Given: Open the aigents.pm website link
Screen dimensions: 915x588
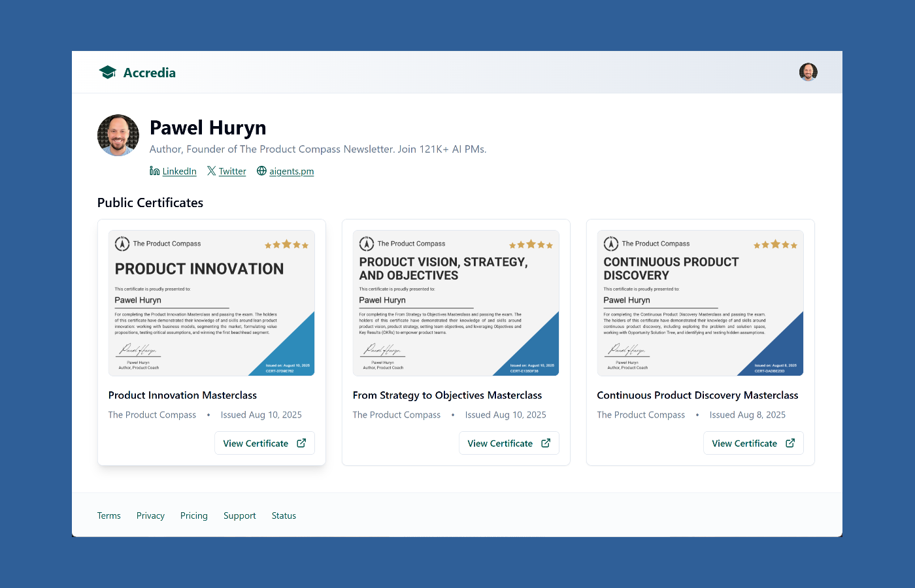Looking at the screenshot, I should click(291, 171).
